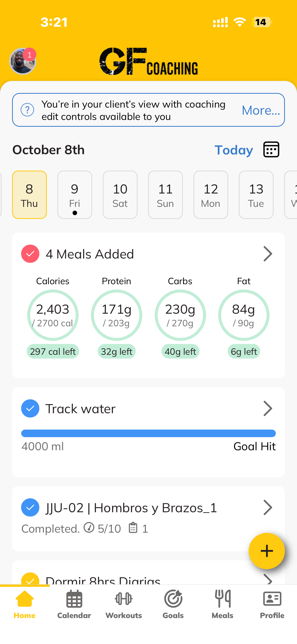Open the profile avatar with notification badge
The height and width of the screenshot is (644, 297).
click(23, 61)
